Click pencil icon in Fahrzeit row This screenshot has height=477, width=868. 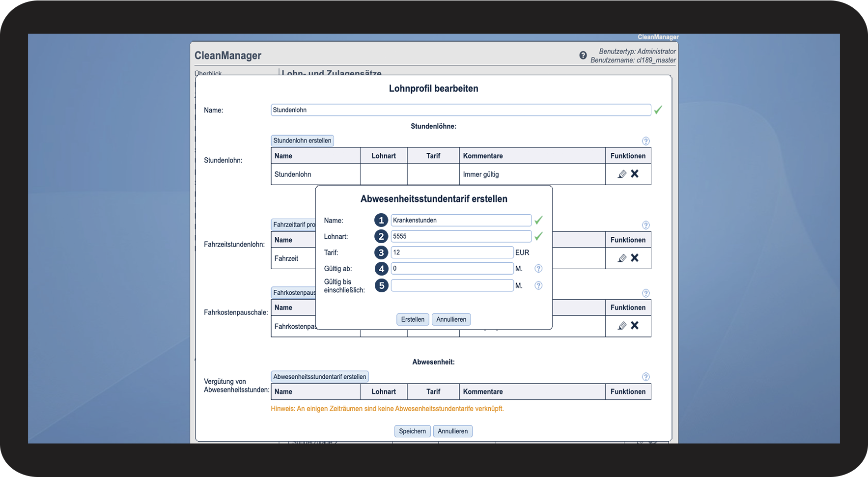[622, 258]
